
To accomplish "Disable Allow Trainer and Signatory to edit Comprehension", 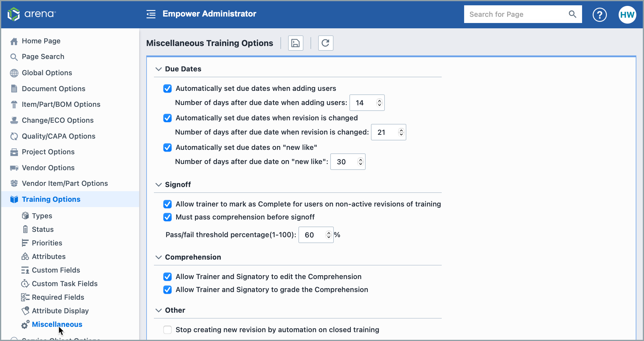I will [167, 276].
